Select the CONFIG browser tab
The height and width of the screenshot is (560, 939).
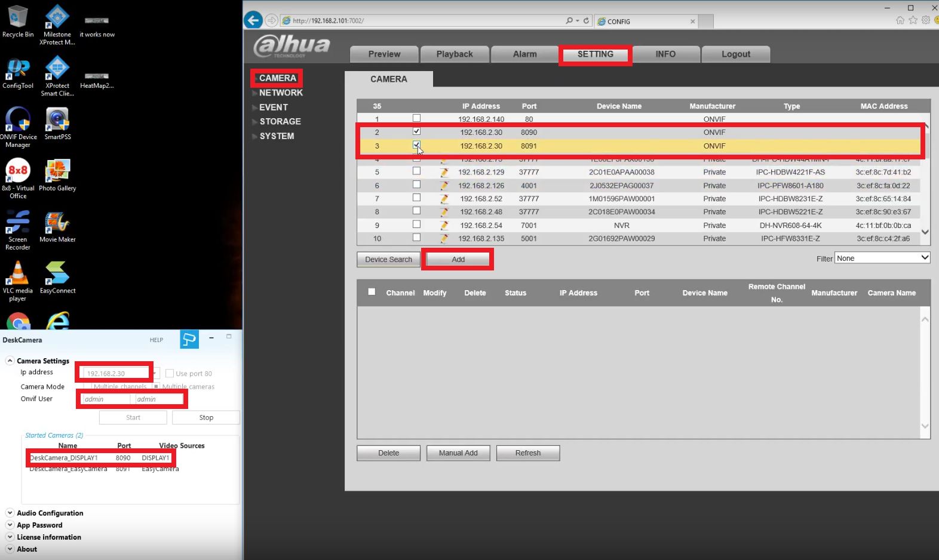point(647,21)
